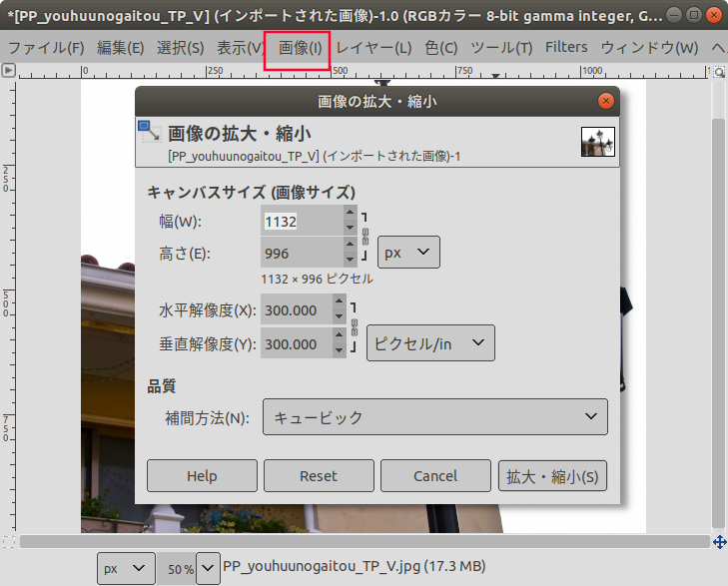Minimize the GIMP window
Viewport: 728px width, 586px height.
point(674,15)
